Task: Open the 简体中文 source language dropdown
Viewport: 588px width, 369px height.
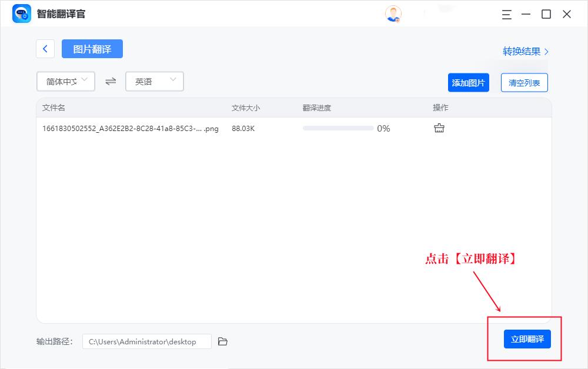Action: [65, 81]
